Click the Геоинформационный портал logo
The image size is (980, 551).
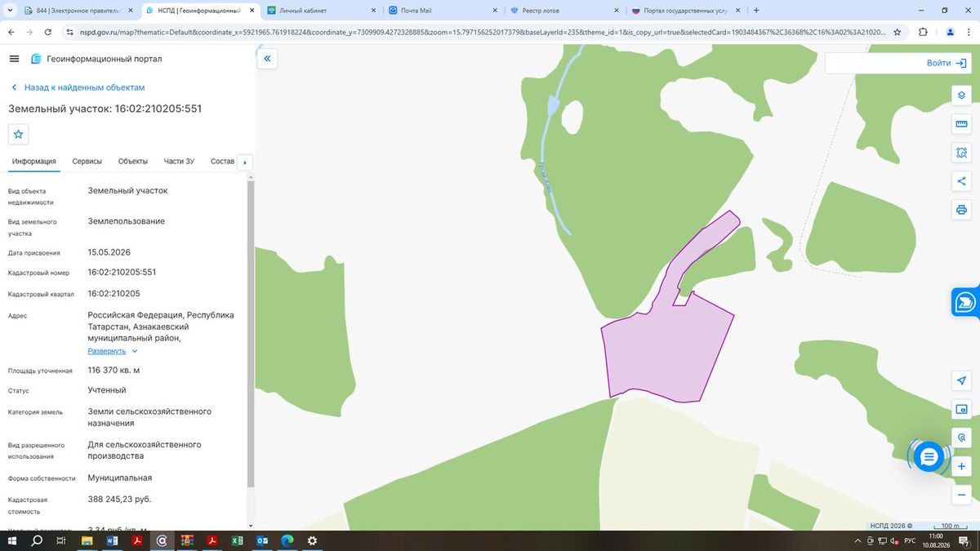[96, 59]
